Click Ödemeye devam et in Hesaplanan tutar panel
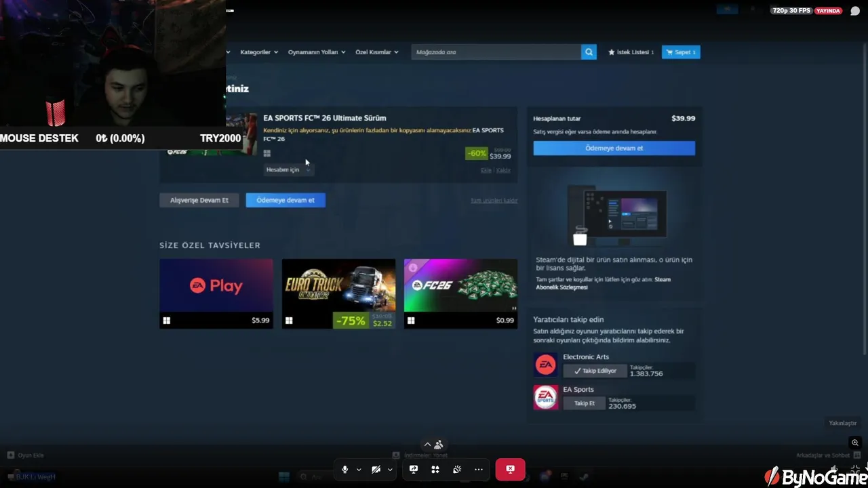868x488 pixels. coord(614,148)
